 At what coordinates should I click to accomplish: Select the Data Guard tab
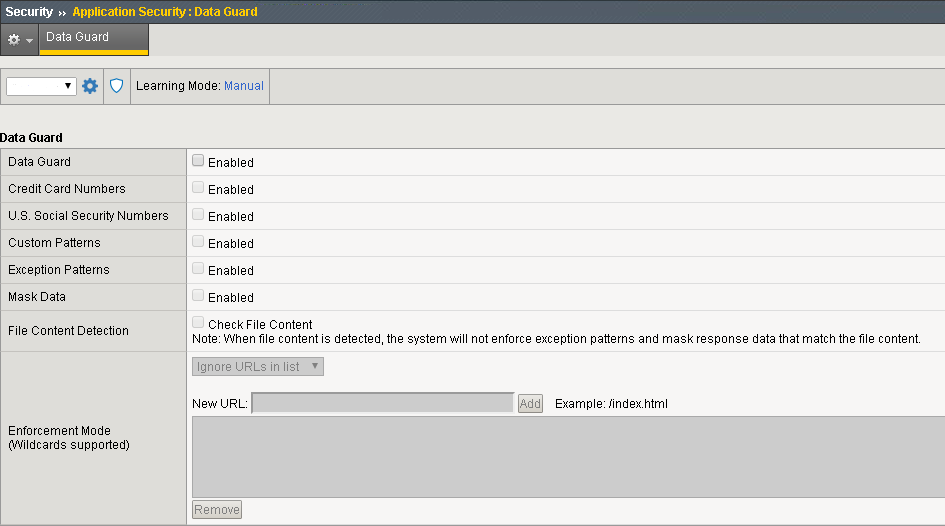tap(93, 39)
